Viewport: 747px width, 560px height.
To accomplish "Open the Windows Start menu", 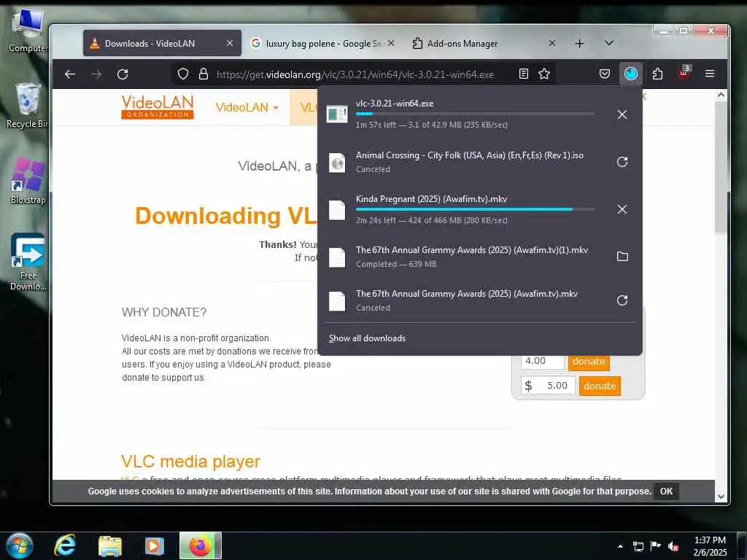I will [19, 545].
